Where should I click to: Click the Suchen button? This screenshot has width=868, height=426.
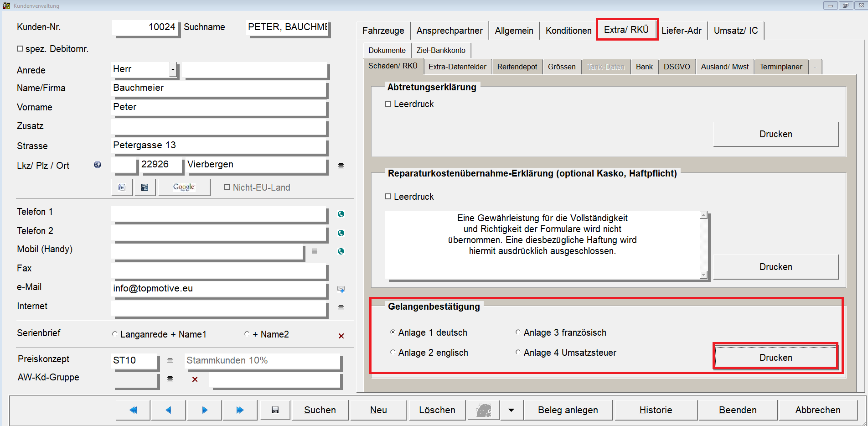click(320, 410)
